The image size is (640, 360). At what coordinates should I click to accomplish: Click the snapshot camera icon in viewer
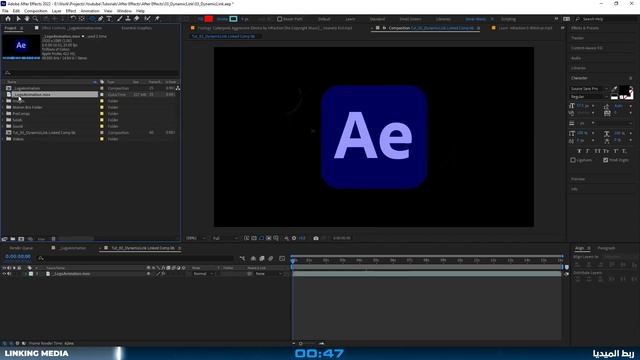pyautogui.click(x=316, y=238)
